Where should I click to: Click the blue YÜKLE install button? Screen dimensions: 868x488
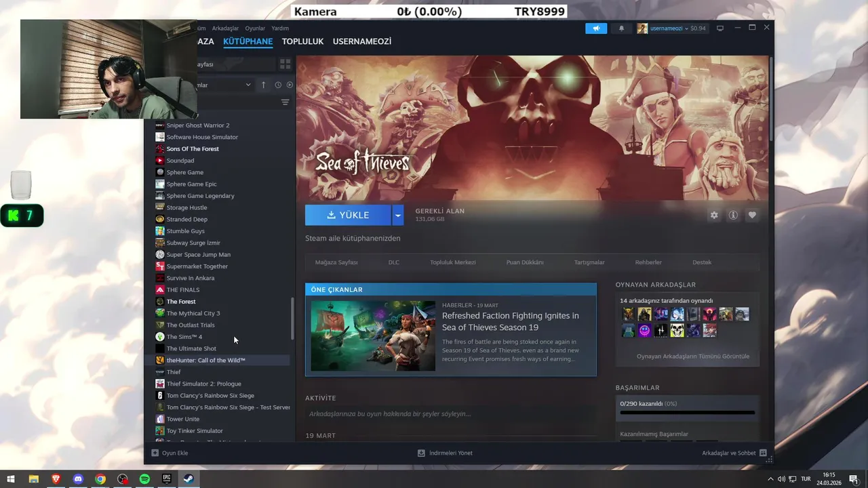point(348,215)
